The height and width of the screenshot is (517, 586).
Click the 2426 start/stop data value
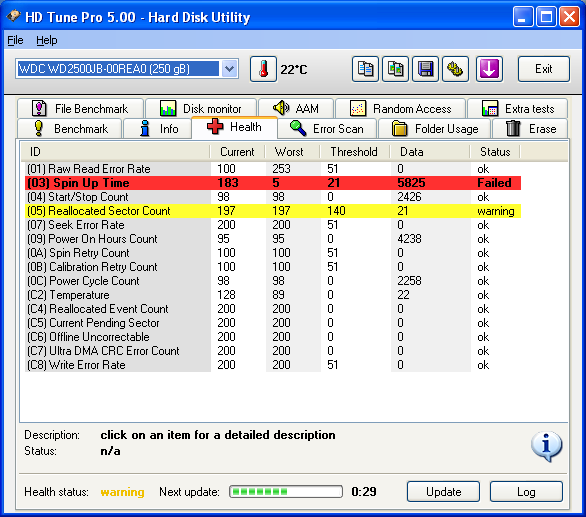click(409, 197)
